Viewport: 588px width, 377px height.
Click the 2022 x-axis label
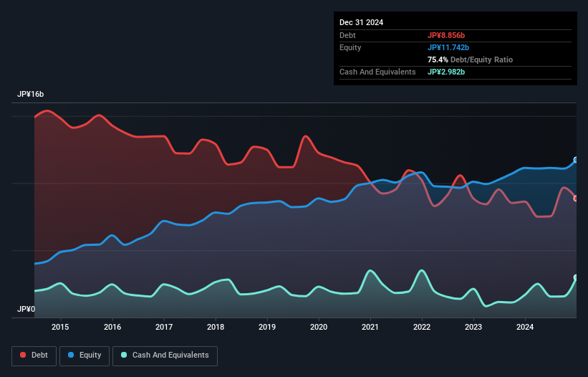point(422,327)
